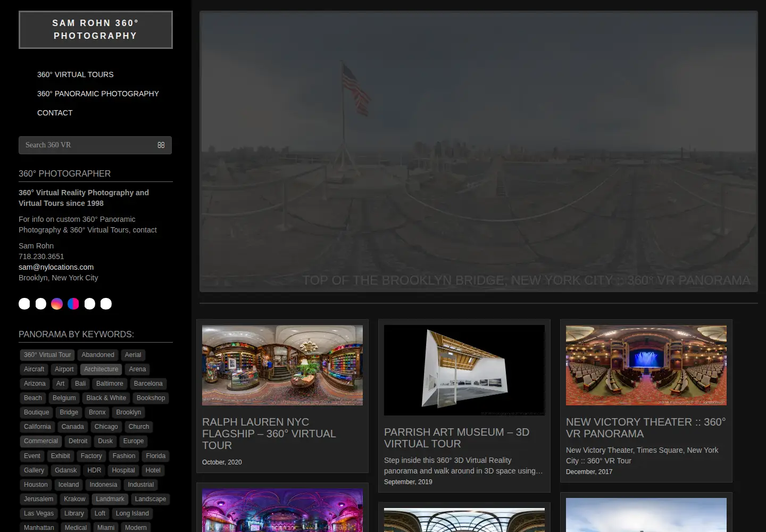This screenshot has height=532, width=766.
Task: Select the Abandoned keyword tag
Action: point(98,355)
